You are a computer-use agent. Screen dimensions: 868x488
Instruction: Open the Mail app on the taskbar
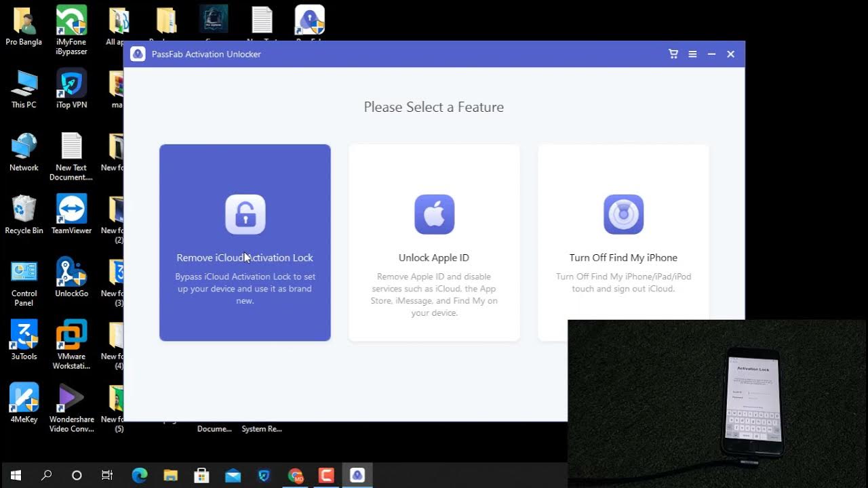233,476
